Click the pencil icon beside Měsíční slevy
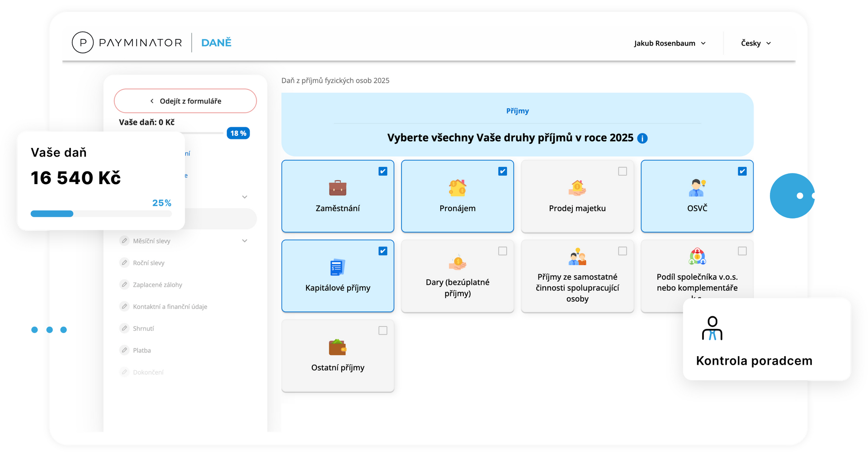This screenshot has height=457, width=868. click(124, 241)
